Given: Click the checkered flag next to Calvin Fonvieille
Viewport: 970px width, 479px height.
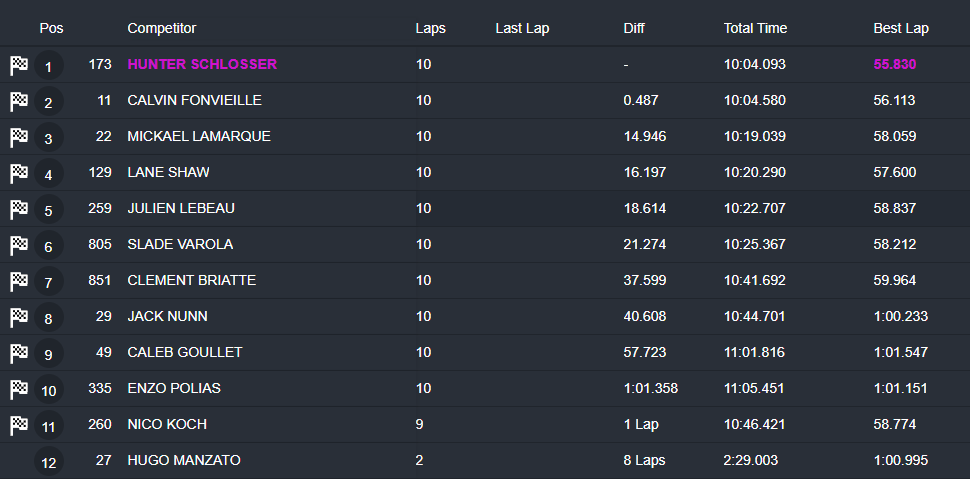Looking at the screenshot, I should (x=18, y=102).
